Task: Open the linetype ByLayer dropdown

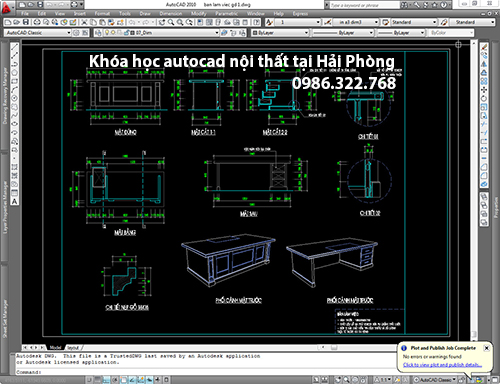Action: (343, 33)
